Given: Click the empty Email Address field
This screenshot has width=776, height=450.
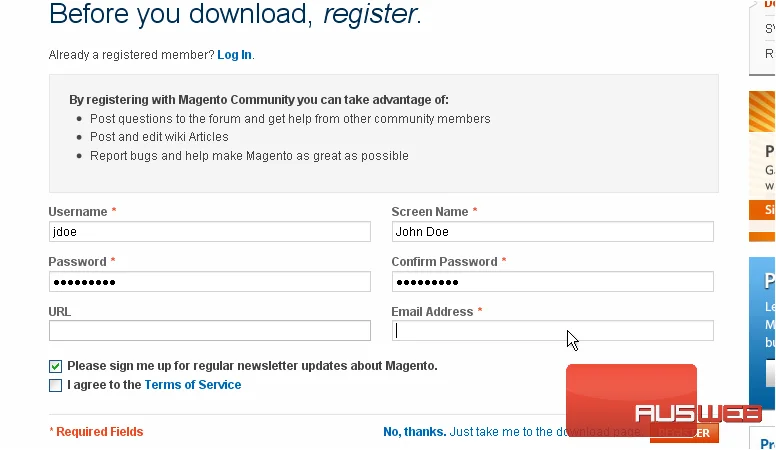Looking at the screenshot, I should click(x=552, y=331).
